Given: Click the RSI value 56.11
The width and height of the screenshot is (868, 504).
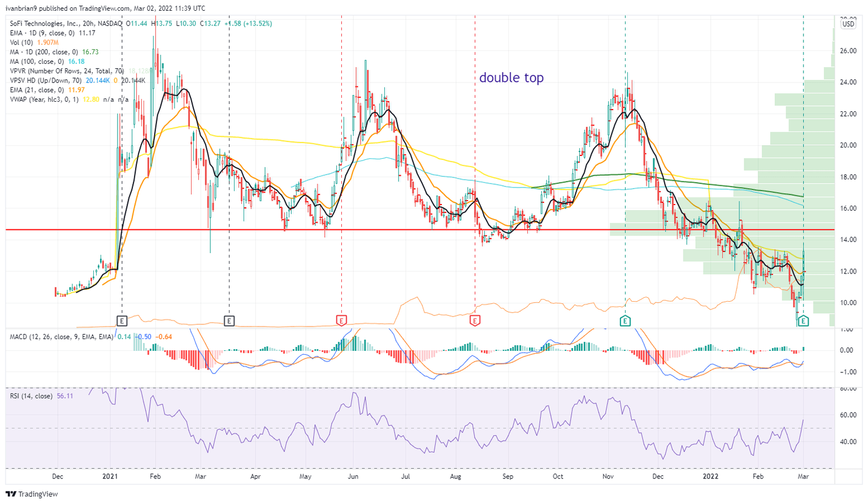Looking at the screenshot, I should [x=66, y=396].
